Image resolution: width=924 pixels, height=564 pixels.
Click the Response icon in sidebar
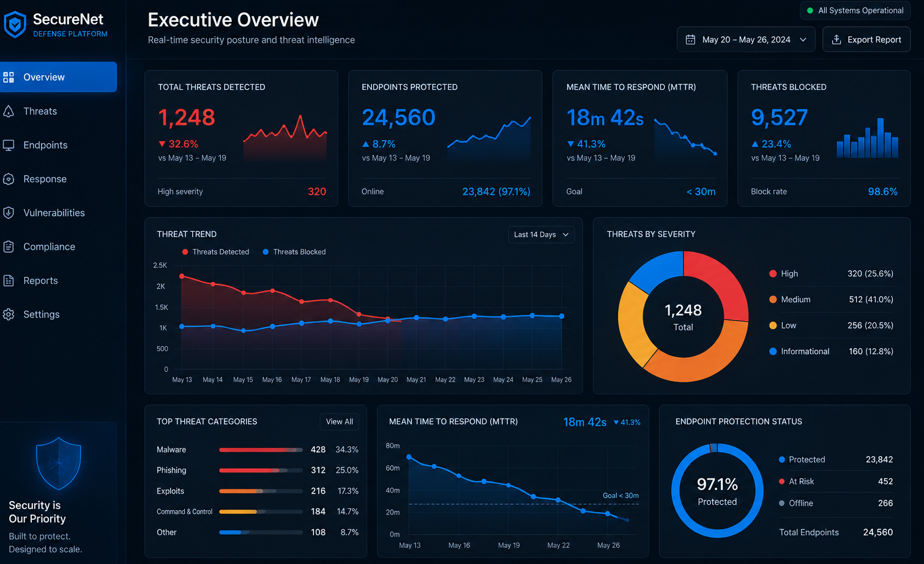9,179
